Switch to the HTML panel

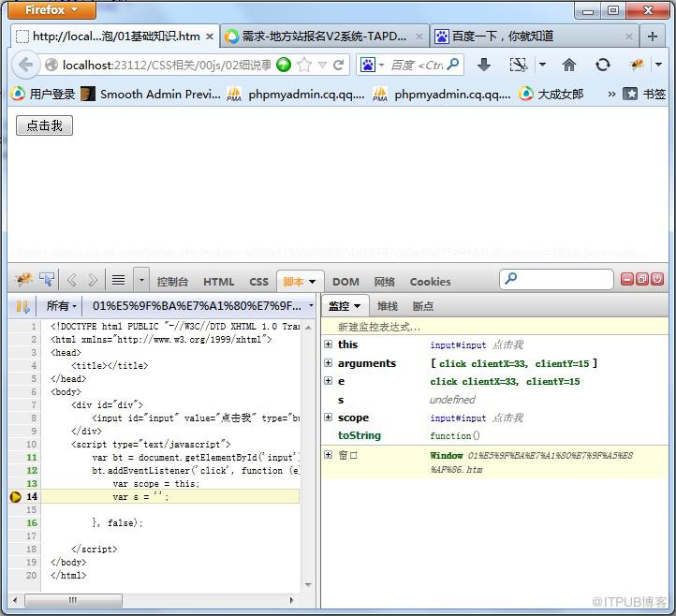[x=218, y=282]
